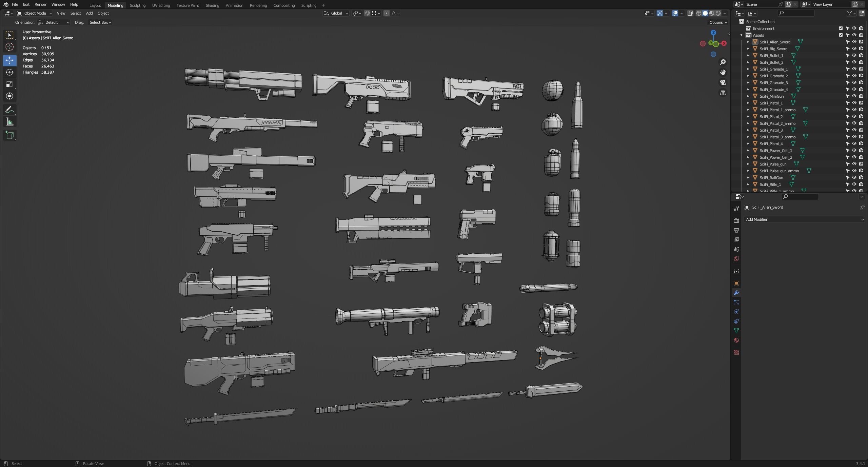Activate the Transform tool
Image resolution: width=868 pixels, height=467 pixels.
[x=9, y=96]
